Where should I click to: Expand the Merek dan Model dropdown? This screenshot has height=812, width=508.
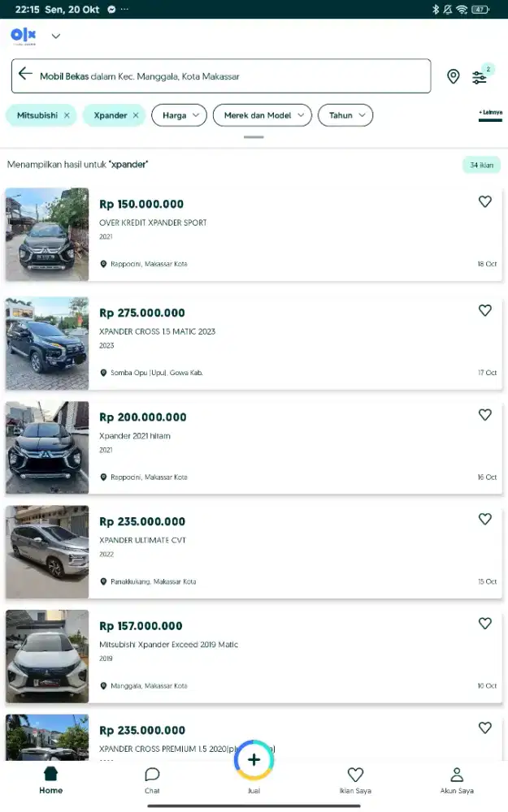263,115
